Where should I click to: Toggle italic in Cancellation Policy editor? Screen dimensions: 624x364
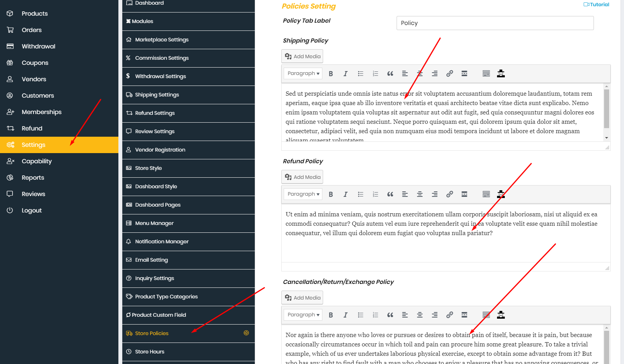(x=345, y=315)
